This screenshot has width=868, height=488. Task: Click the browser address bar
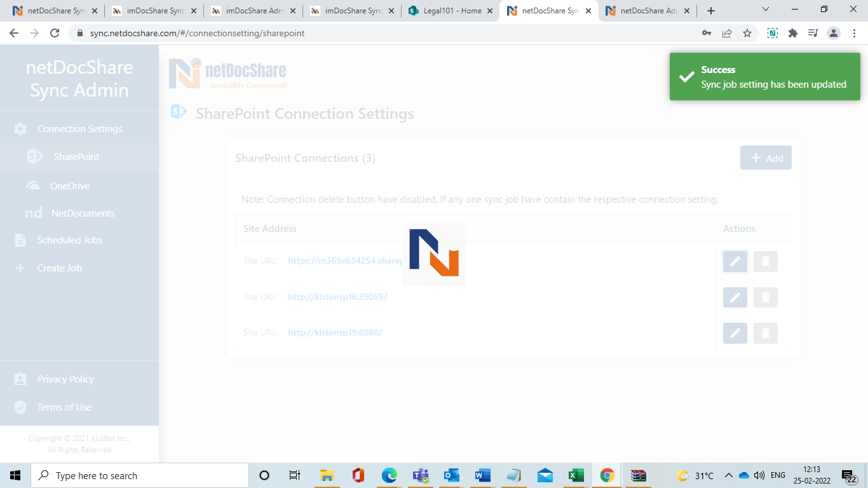click(x=381, y=33)
